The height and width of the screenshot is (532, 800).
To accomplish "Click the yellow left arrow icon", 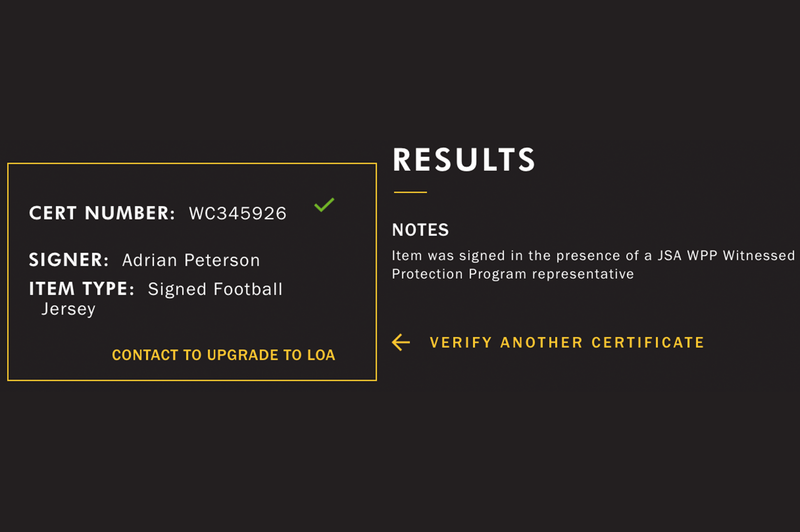I will 401,342.
